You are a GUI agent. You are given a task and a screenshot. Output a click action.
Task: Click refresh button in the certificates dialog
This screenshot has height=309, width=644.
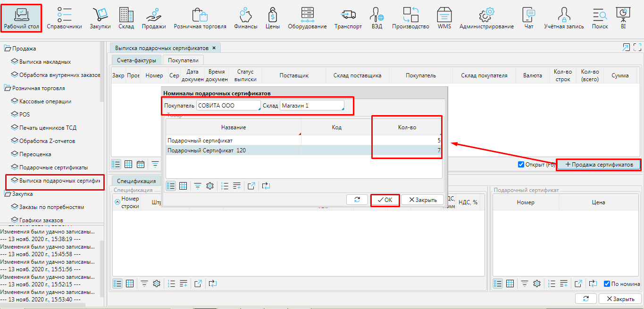(357, 200)
